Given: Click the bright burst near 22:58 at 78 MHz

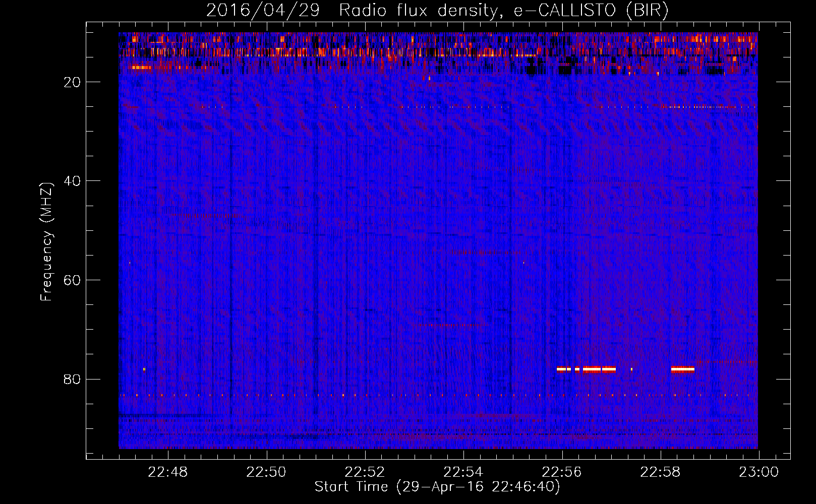Looking at the screenshot, I should [683, 369].
